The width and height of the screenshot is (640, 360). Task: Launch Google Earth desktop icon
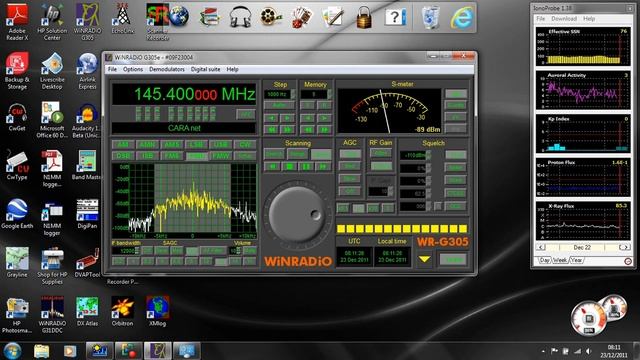click(x=17, y=214)
